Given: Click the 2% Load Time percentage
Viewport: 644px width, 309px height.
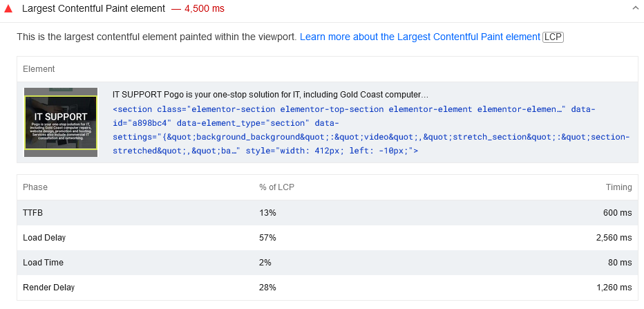Looking at the screenshot, I should 265,263.
